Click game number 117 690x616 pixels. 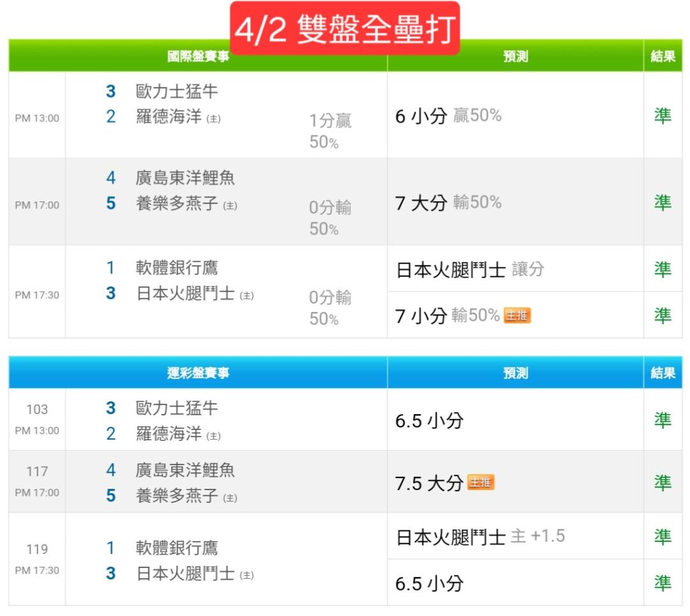click(x=37, y=472)
